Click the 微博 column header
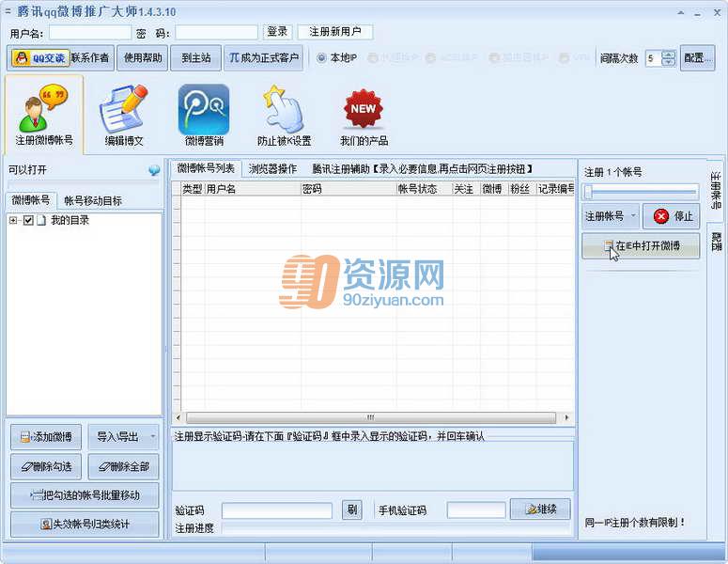The height and width of the screenshot is (564, 728). point(494,189)
